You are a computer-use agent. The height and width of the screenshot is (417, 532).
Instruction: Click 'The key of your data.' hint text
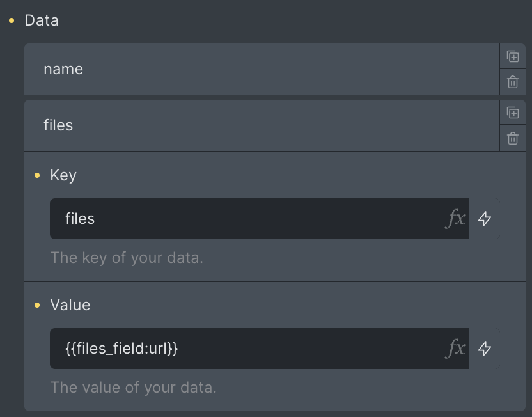pos(127,258)
